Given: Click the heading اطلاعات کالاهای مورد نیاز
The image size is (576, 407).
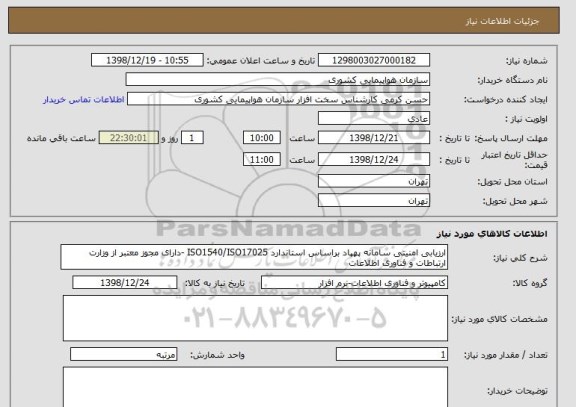Looking at the screenshot, I should click(492, 234).
